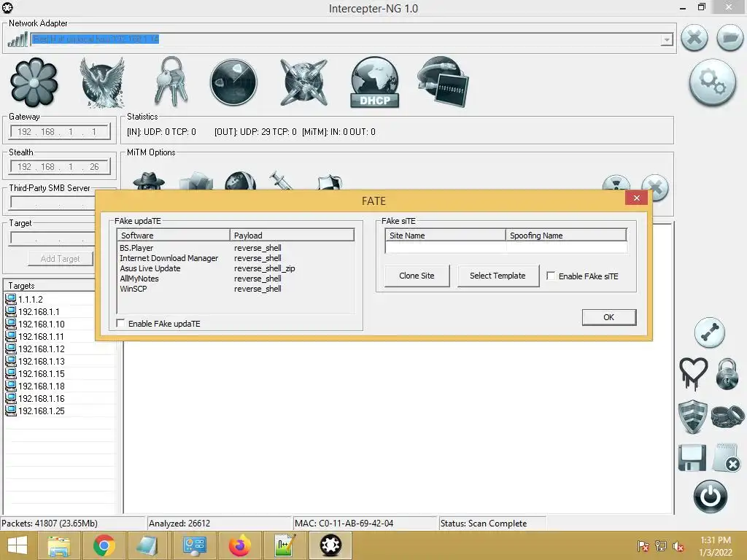Open the NAT mode globe with cables icon
This screenshot has width=747, height=560.
304,82
